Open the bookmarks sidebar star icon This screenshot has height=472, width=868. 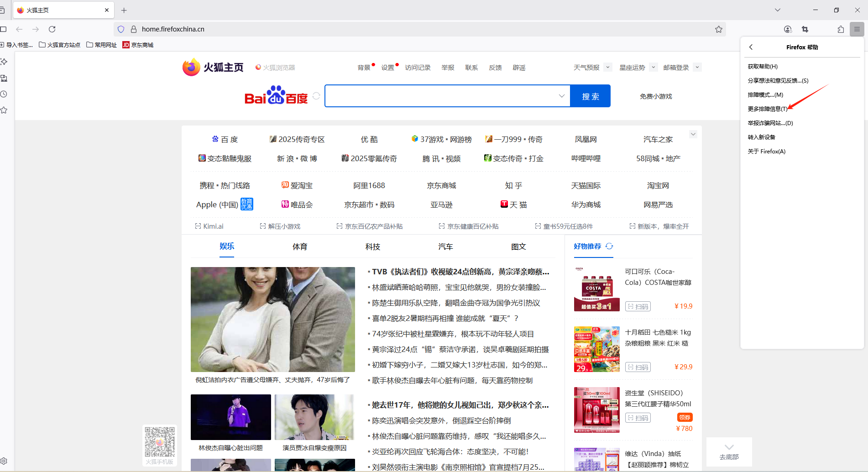(4, 110)
